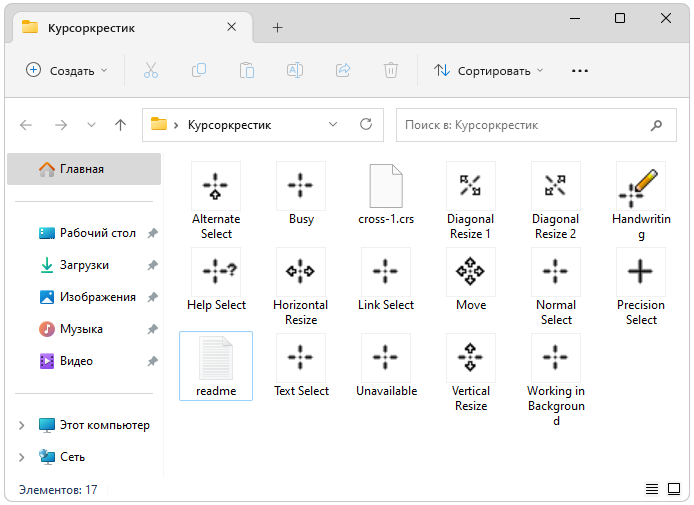Open the Сортировать dropdown menu
Viewport: 694px width, 505px height.
point(489,70)
